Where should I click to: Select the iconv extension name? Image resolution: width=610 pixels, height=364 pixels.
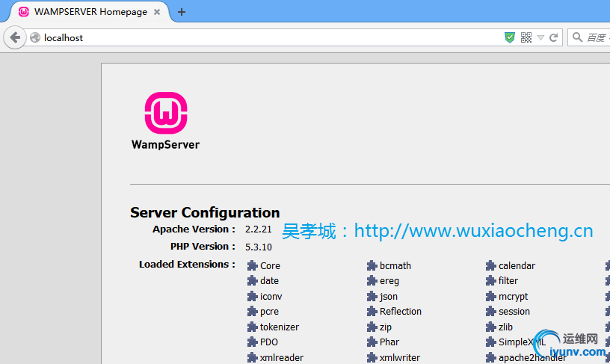tap(271, 296)
